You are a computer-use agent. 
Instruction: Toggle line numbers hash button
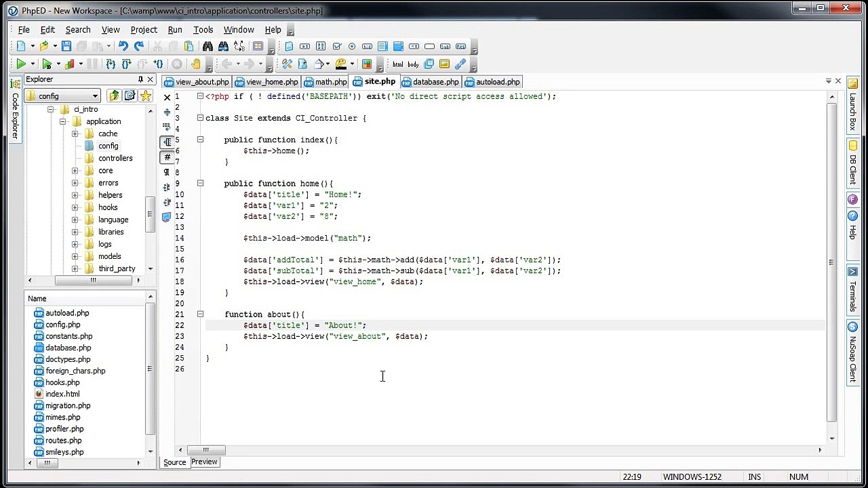[167, 157]
